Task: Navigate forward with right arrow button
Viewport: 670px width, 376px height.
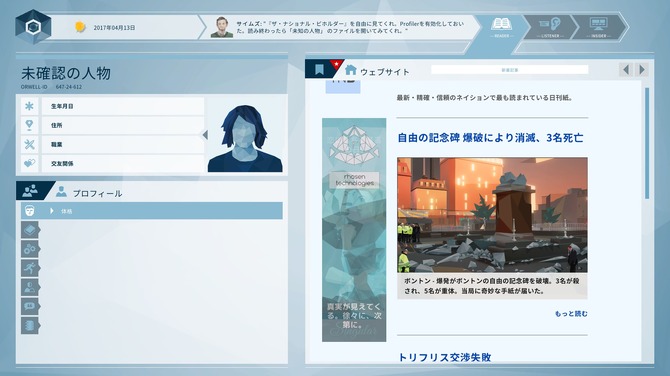Action: [642, 70]
